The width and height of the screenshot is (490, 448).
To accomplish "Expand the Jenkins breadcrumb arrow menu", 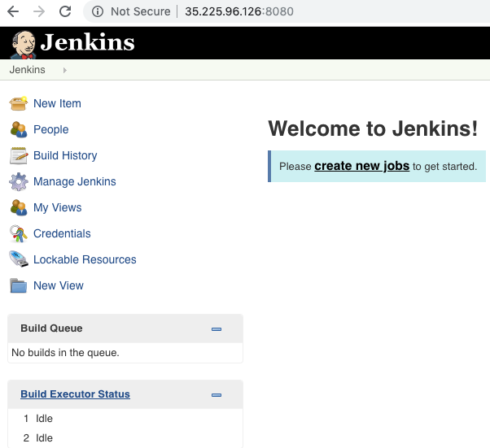I will click(64, 71).
